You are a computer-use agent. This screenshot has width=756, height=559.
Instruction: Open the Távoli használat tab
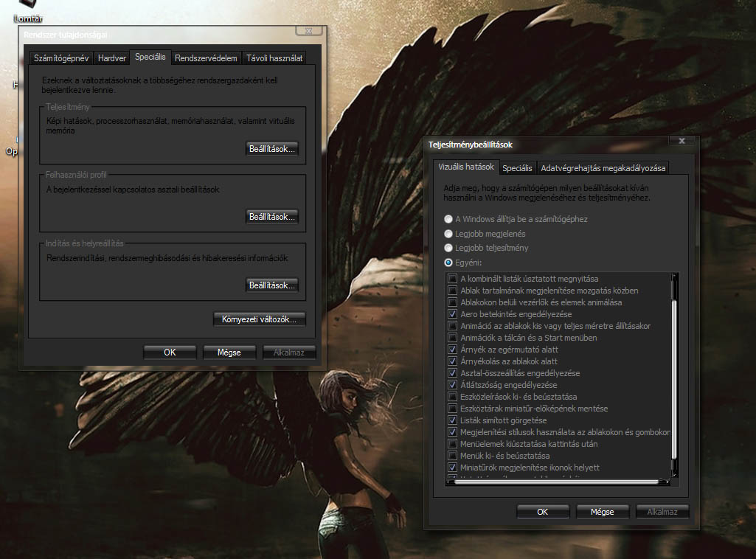tap(274, 58)
